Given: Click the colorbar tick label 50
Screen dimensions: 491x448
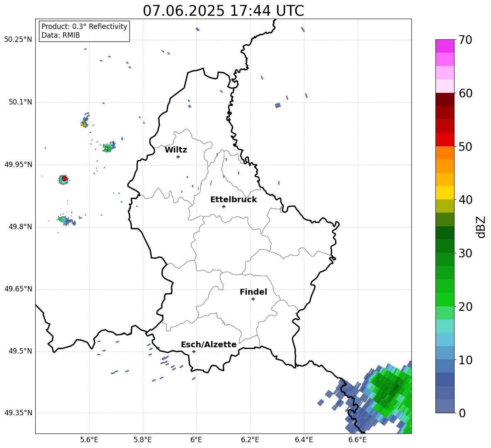Looking at the screenshot, I should (465, 147).
